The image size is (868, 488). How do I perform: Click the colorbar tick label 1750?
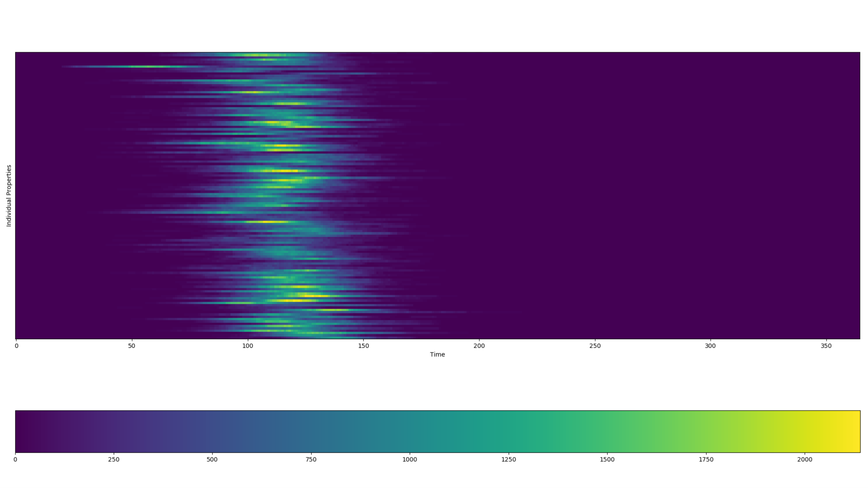[706, 459]
